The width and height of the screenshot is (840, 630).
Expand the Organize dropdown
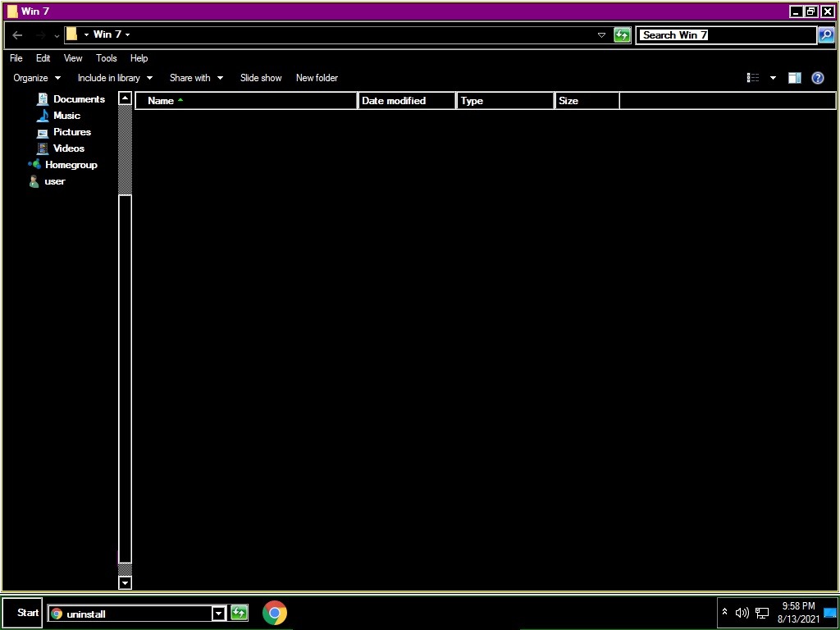point(36,77)
